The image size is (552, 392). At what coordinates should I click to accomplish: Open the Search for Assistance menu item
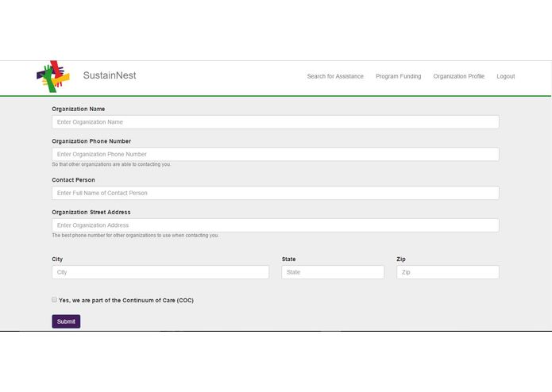335,76
